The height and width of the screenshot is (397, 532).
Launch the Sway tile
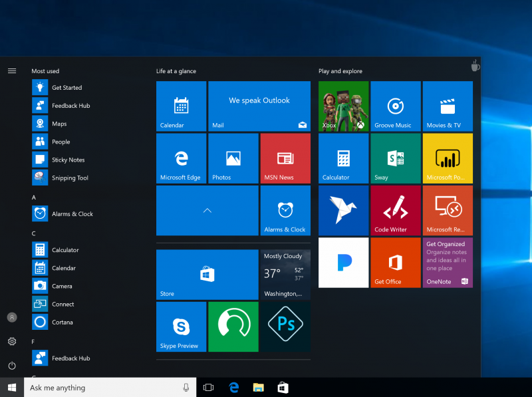[396, 158]
